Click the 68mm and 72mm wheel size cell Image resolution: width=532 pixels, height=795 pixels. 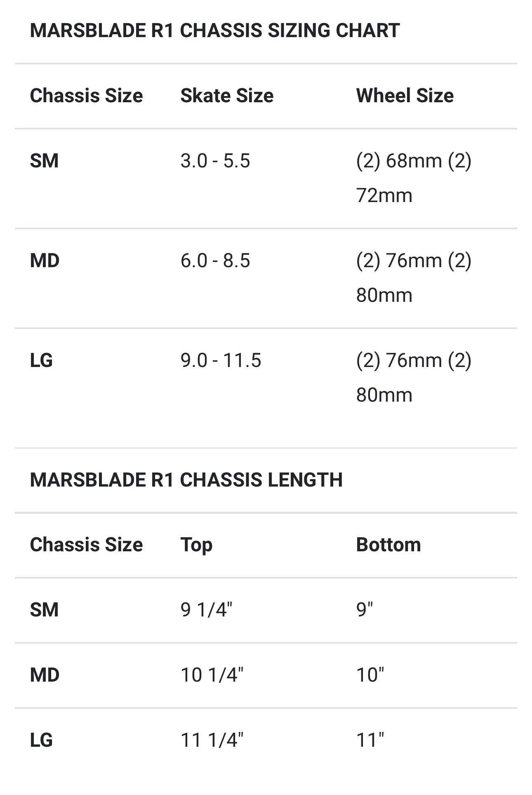click(x=414, y=178)
